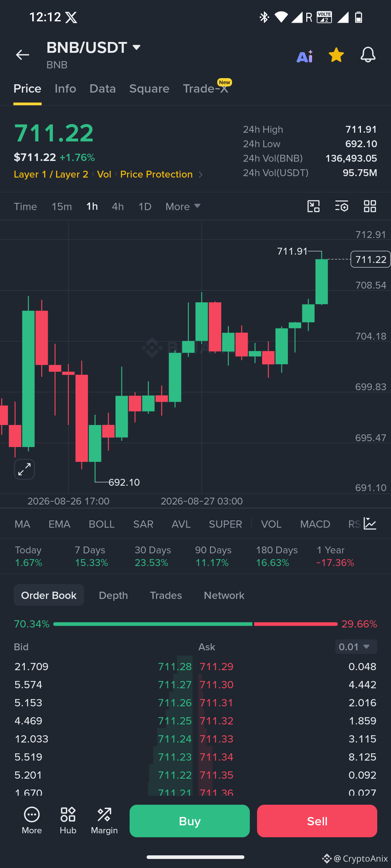Open the AI assistant icon
The image size is (391, 868).
click(x=304, y=56)
